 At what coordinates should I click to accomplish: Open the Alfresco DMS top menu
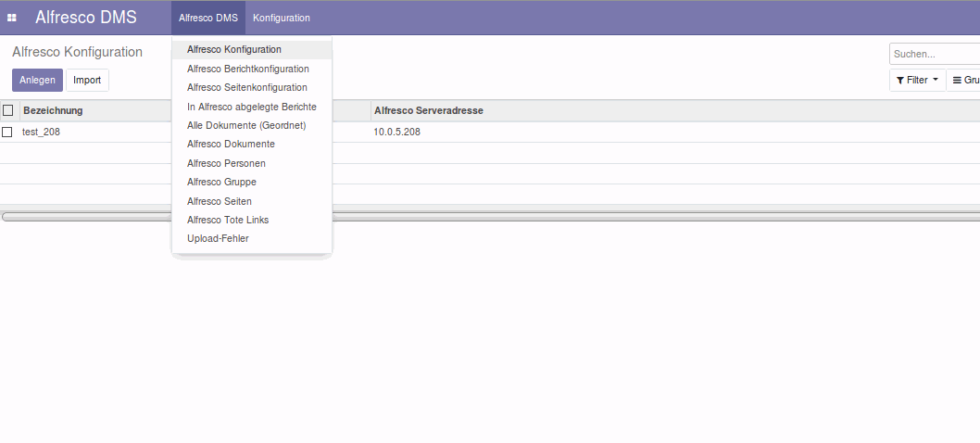(208, 18)
